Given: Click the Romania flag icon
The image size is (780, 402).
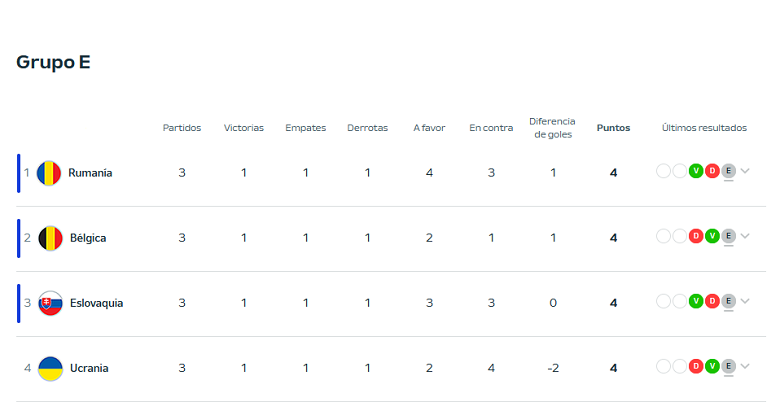Looking at the screenshot, I should [49, 173].
